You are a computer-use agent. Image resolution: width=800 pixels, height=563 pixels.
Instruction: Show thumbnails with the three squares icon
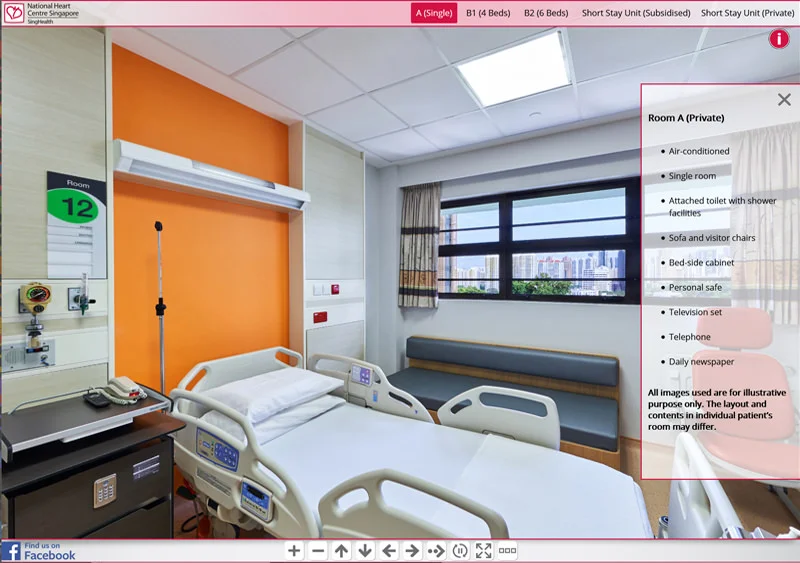pos(507,551)
